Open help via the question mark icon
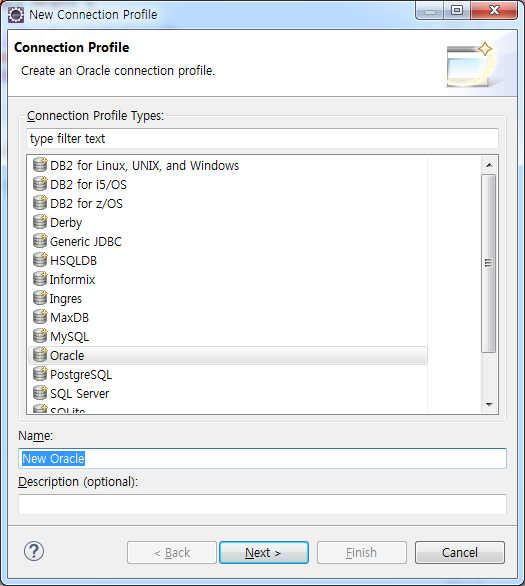 coord(34,551)
